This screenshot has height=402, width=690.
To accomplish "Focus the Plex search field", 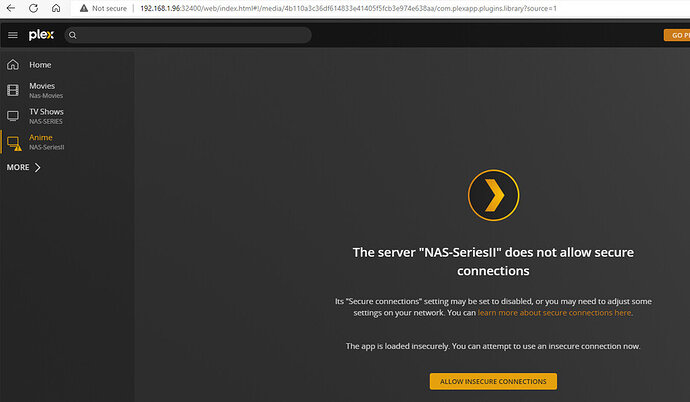I will coord(188,35).
